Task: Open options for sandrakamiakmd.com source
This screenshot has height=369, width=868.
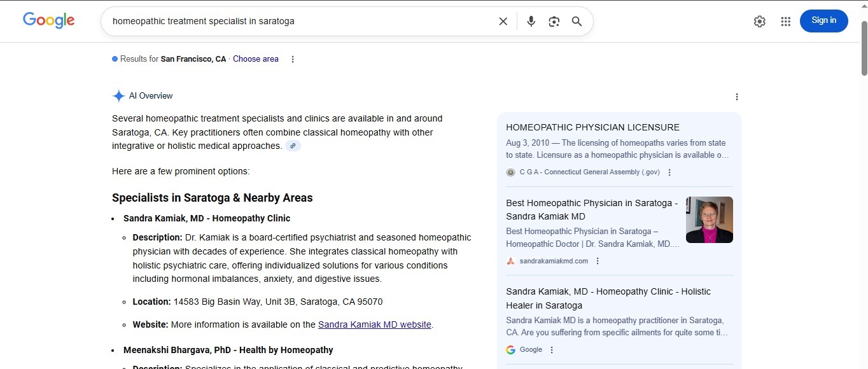Action: (598, 261)
